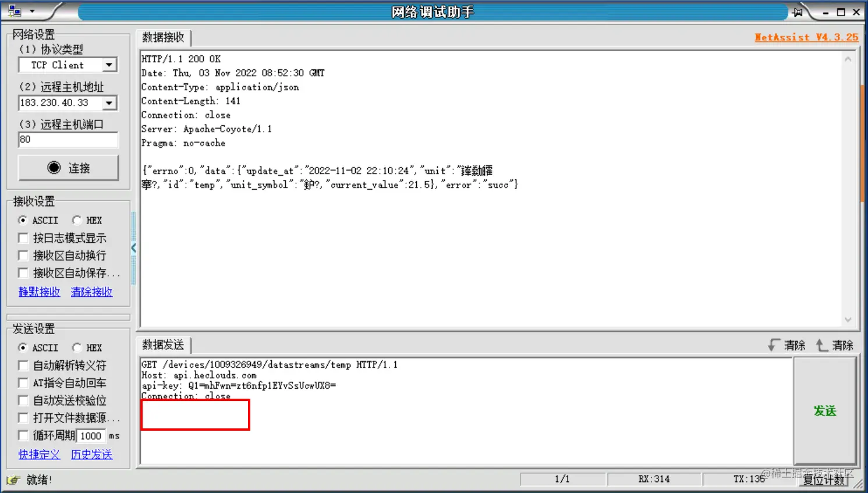Image resolution: width=868 pixels, height=493 pixels.
Task: Click inside the send data text area
Action: (466, 411)
